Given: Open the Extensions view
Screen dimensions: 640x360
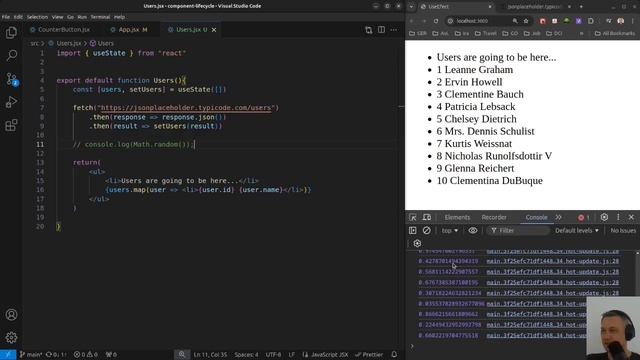Looking at the screenshot, I should coord(11,124).
